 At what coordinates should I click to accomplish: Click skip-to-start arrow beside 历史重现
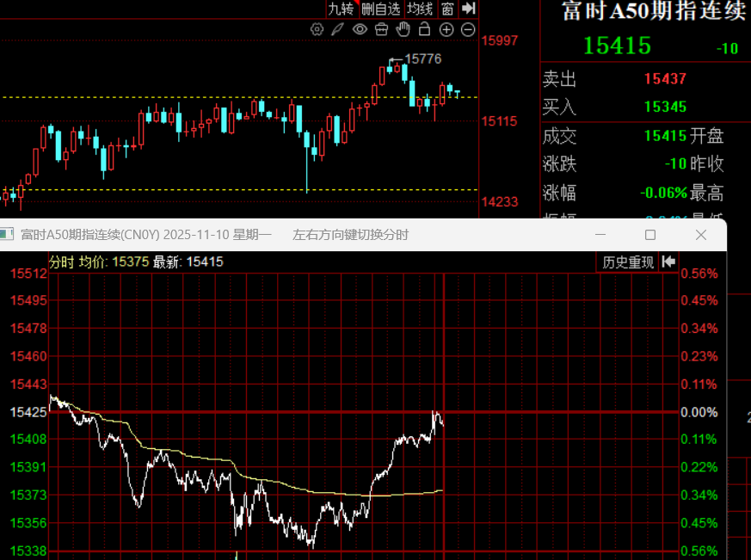pos(668,262)
